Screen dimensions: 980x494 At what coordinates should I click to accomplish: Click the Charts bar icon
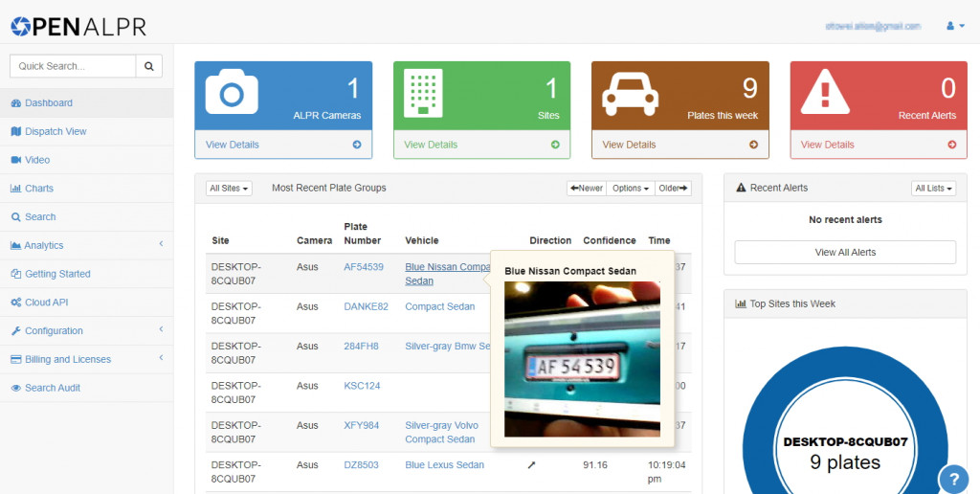(16, 189)
